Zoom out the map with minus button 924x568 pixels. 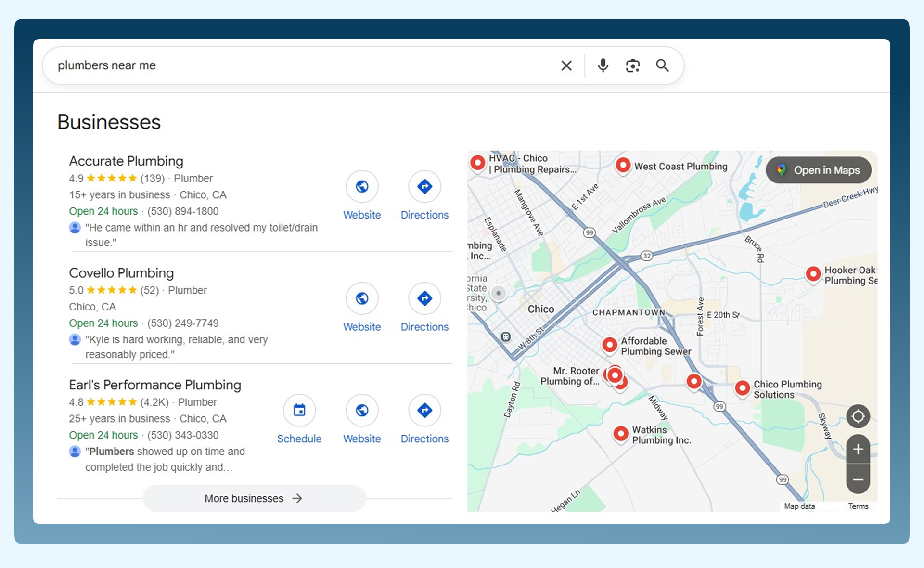coord(858,479)
